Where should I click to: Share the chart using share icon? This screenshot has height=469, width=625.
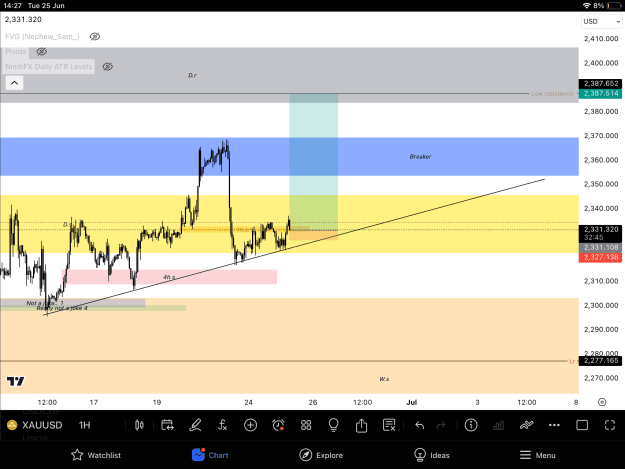point(361,425)
